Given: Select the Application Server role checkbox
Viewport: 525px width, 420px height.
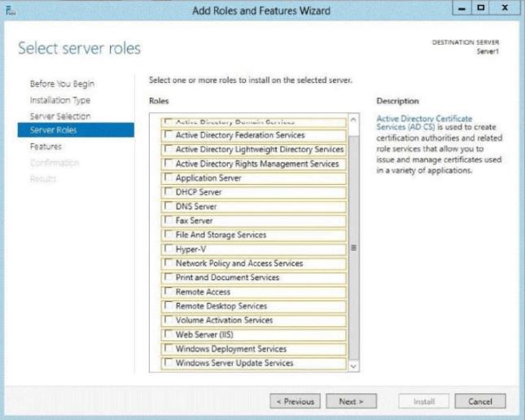Looking at the screenshot, I should click(169, 177).
